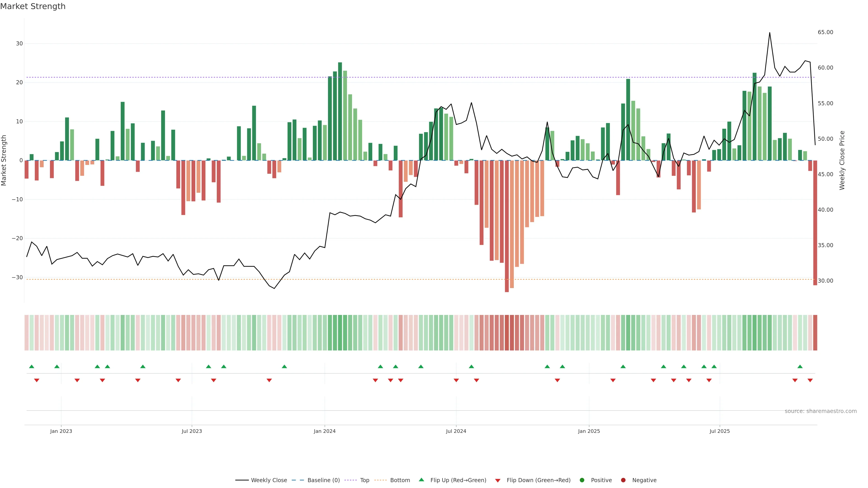Click the last green flip-up triangle marker

pos(800,366)
